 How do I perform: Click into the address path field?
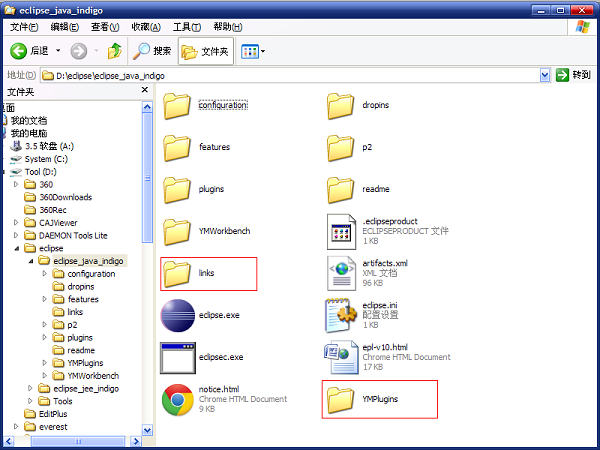click(x=290, y=75)
